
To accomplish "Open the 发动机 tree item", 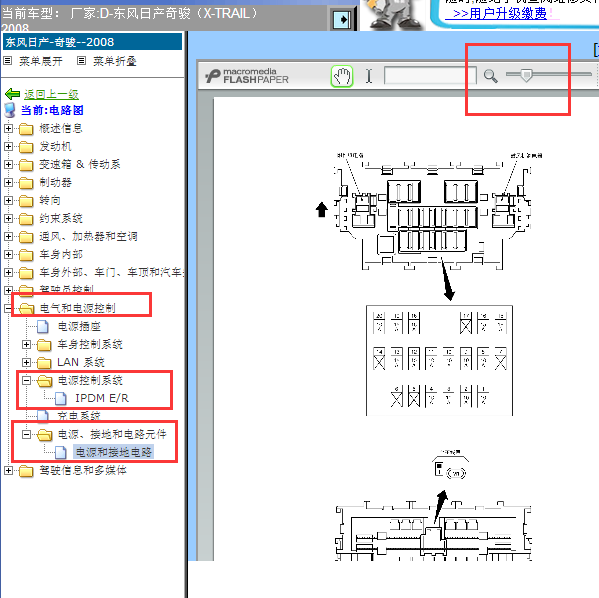I will (x=55, y=146).
